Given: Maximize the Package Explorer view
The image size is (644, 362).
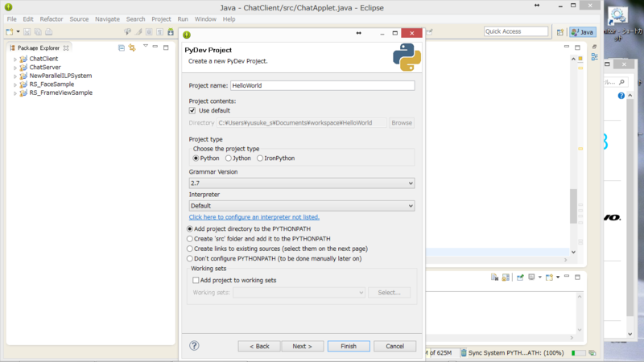Looking at the screenshot, I should [x=166, y=47].
